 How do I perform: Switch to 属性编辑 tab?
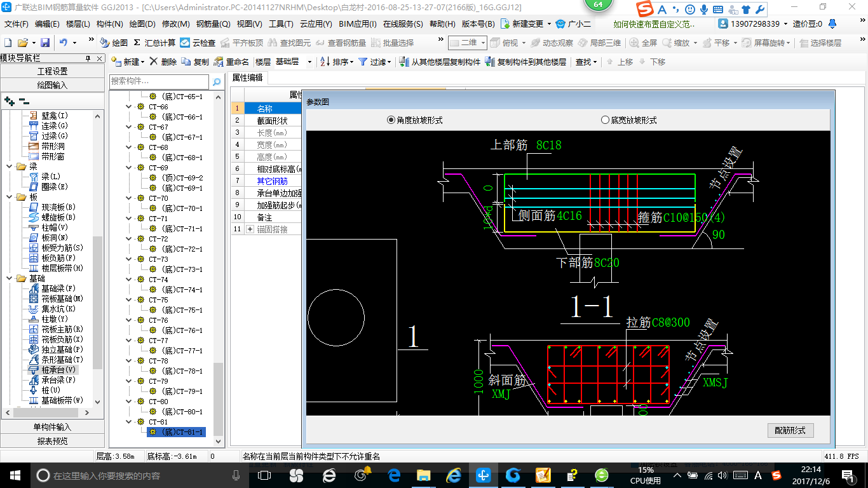247,78
